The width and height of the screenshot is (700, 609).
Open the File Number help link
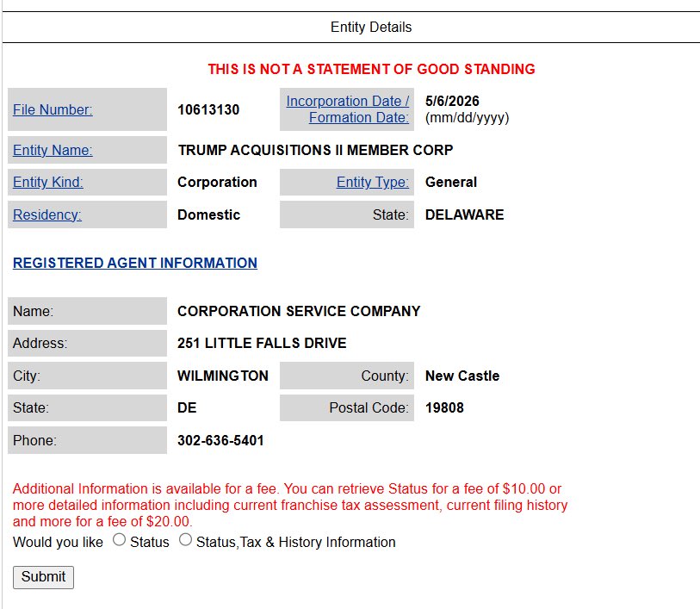pyautogui.click(x=53, y=109)
